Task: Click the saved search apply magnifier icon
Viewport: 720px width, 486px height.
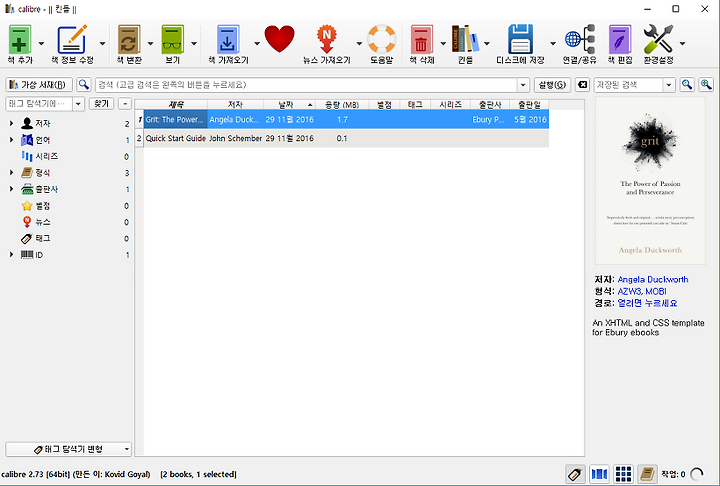Action: (x=687, y=85)
